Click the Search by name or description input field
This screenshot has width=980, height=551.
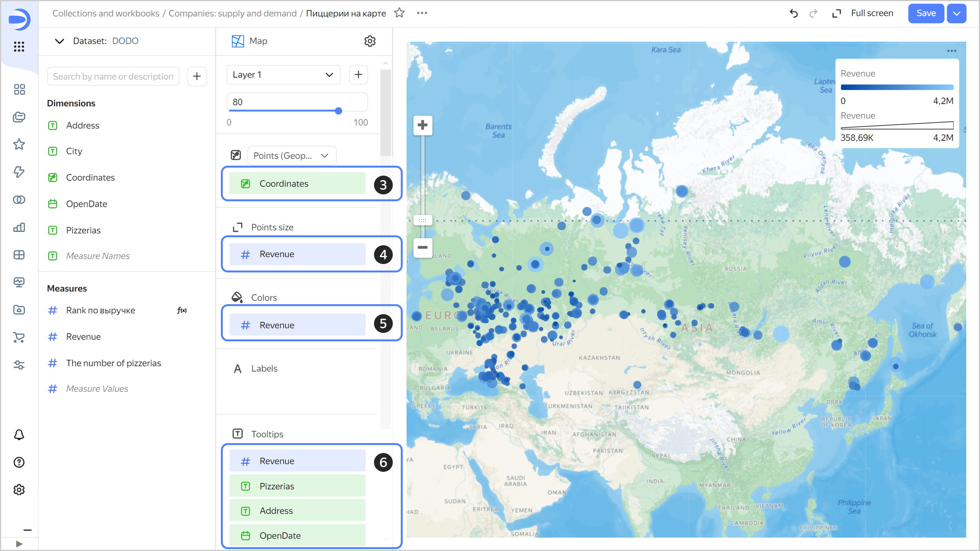114,76
